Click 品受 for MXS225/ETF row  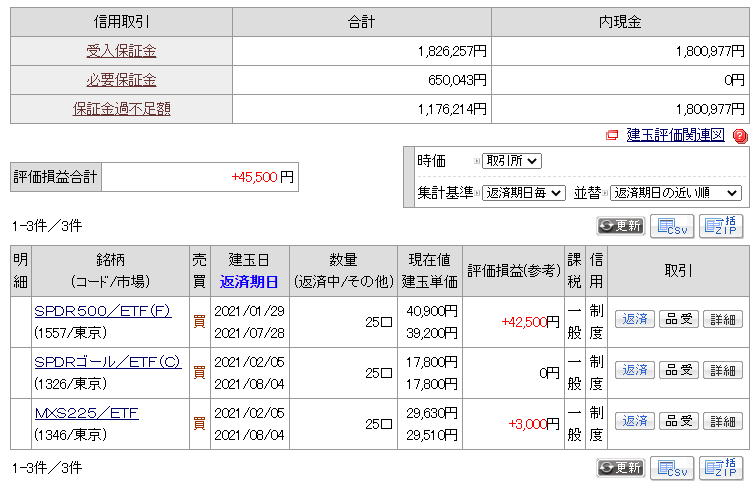click(x=679, y=421)
